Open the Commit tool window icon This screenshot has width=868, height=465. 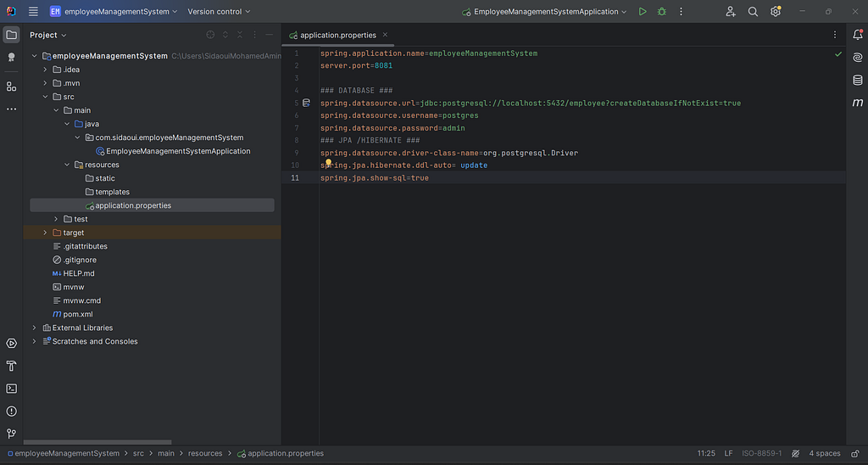[11, 57]
